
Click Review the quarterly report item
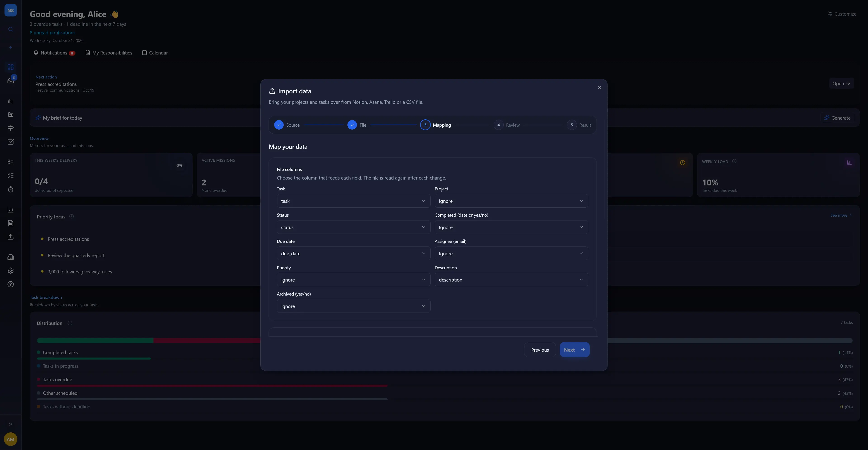[76, 256]
